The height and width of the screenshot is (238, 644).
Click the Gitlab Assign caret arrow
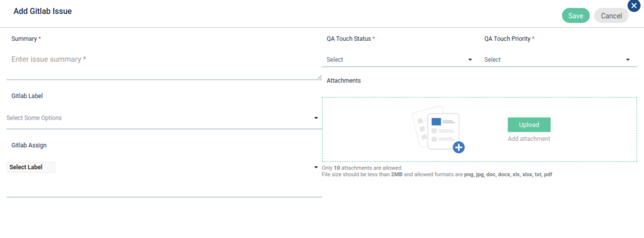316,167
